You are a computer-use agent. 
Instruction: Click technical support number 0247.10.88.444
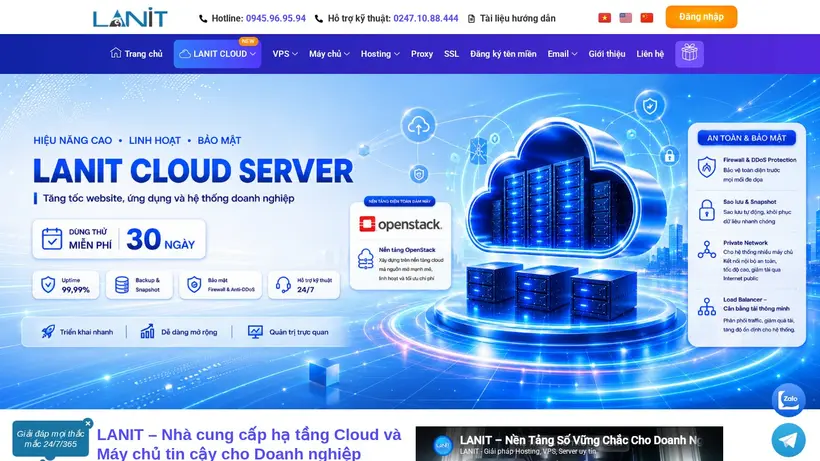(426, 18)
